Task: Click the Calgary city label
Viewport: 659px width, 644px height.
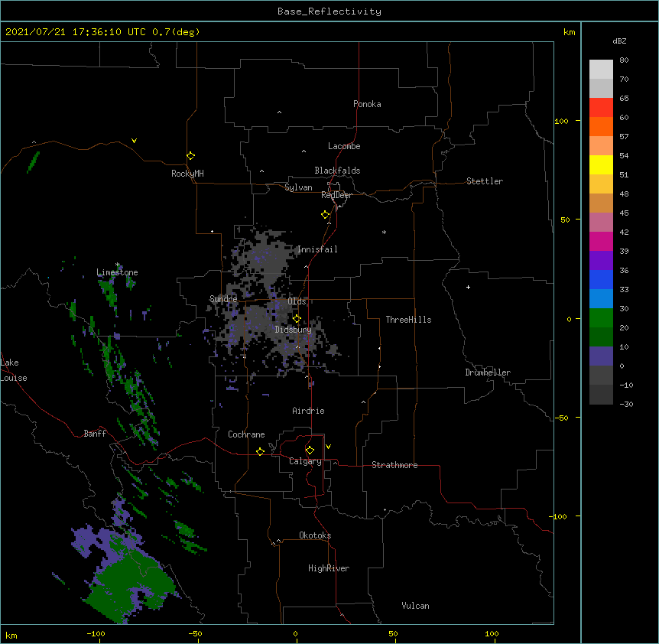Action: (x=305, y=461)
